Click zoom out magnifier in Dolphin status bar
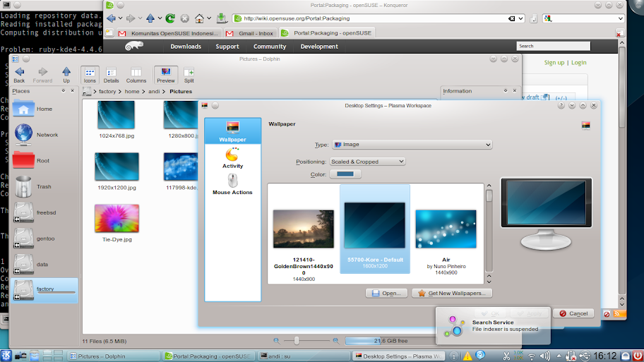The image size is (644, 362). click(276, 341)
